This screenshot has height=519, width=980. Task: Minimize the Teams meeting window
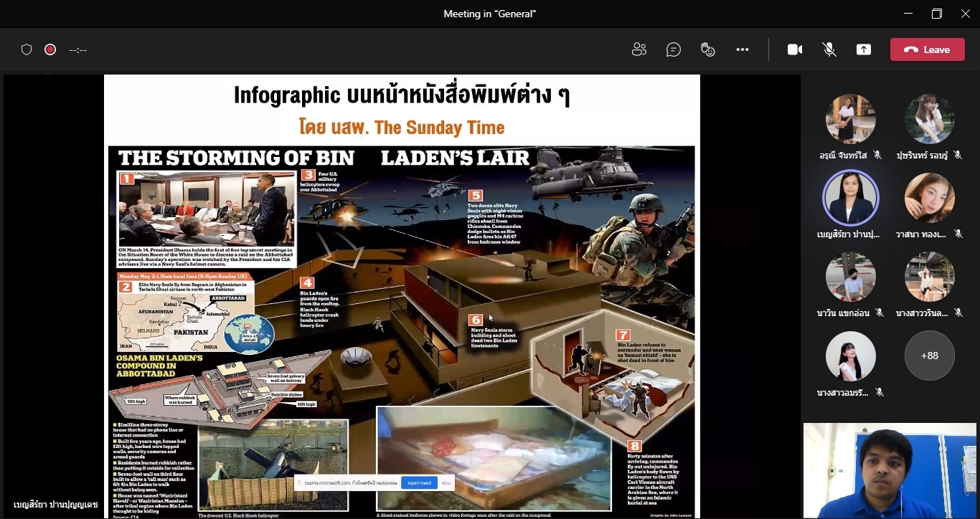pos(909,14)
